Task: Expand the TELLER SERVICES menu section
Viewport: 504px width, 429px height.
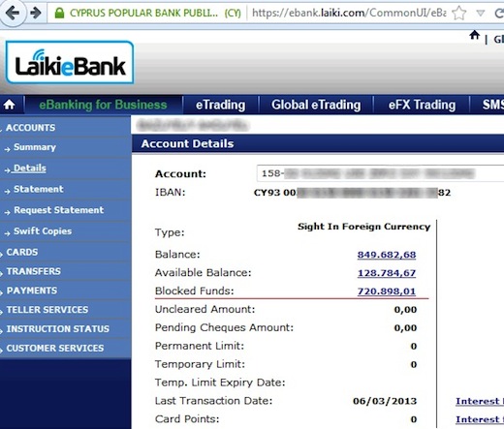Action: [47, 310]
